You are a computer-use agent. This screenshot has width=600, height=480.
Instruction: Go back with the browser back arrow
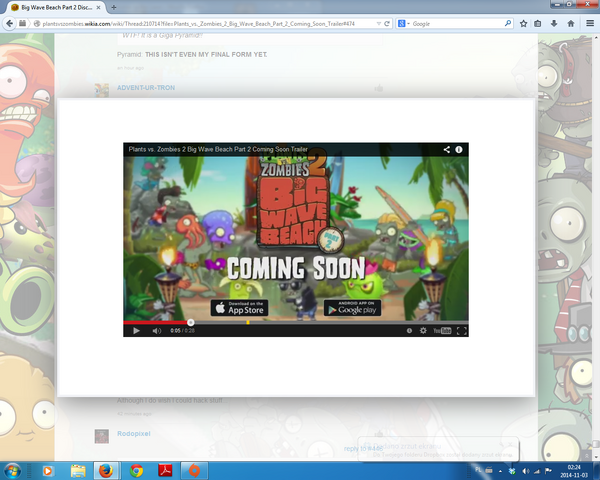pyautogui.click(x=10, y=23)
